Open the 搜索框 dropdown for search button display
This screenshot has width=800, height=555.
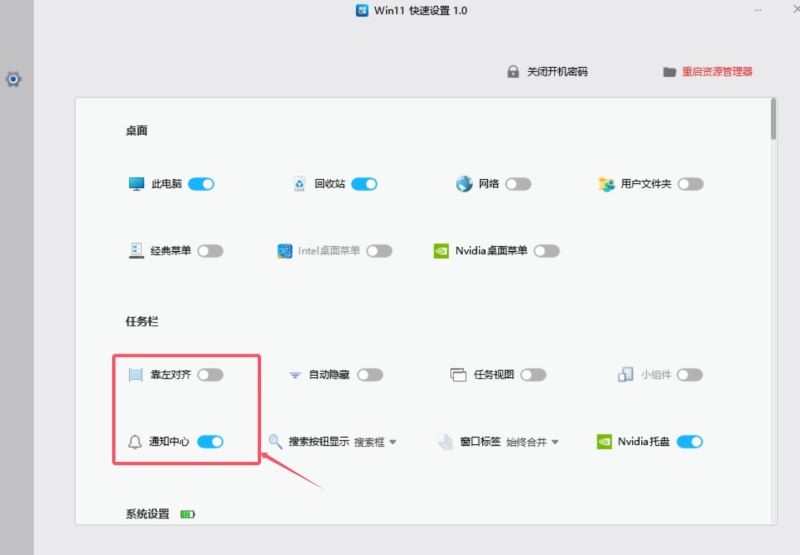(375, 442)
